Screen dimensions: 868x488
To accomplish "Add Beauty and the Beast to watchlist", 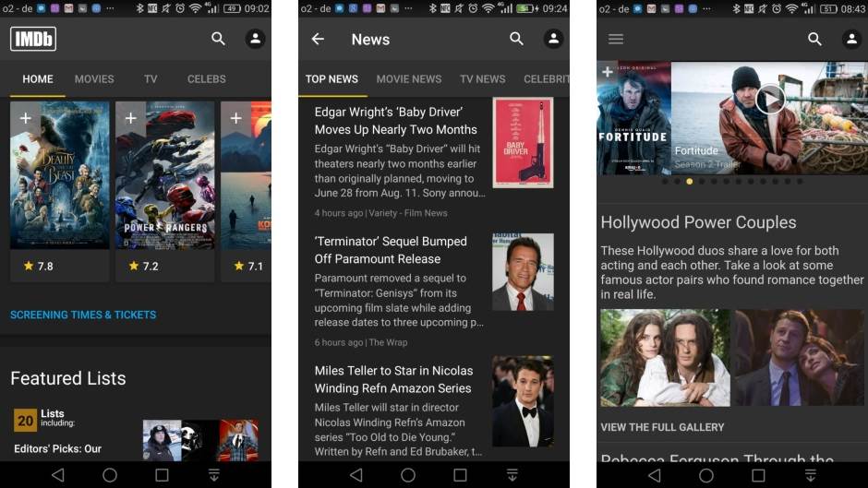I will pyautogui.click(x=25, y=118).
